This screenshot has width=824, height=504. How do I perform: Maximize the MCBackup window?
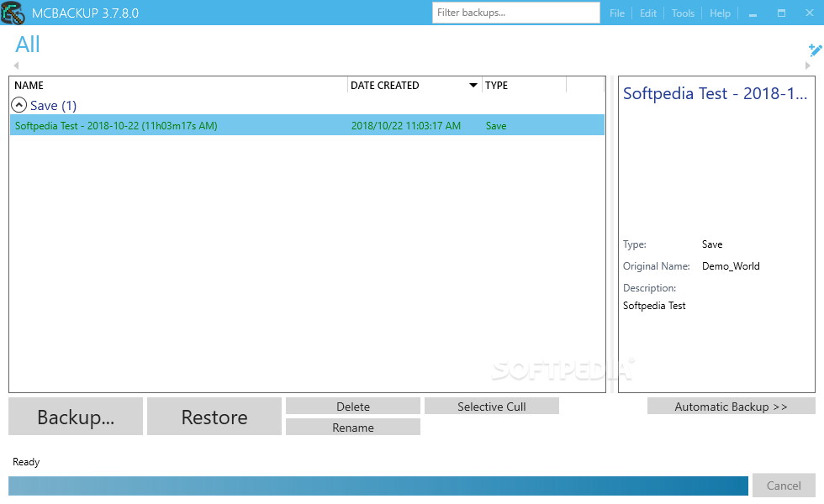tap(781, 13)
